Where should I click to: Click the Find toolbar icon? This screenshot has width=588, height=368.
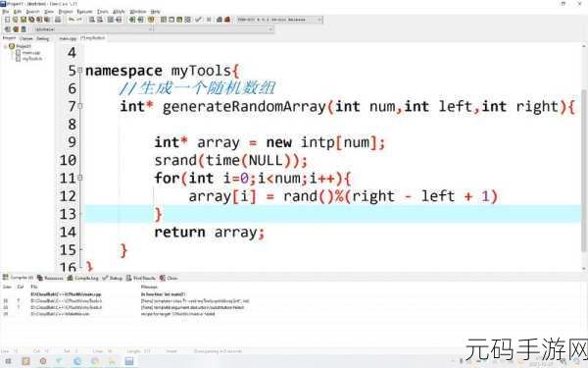click(91, 20)
